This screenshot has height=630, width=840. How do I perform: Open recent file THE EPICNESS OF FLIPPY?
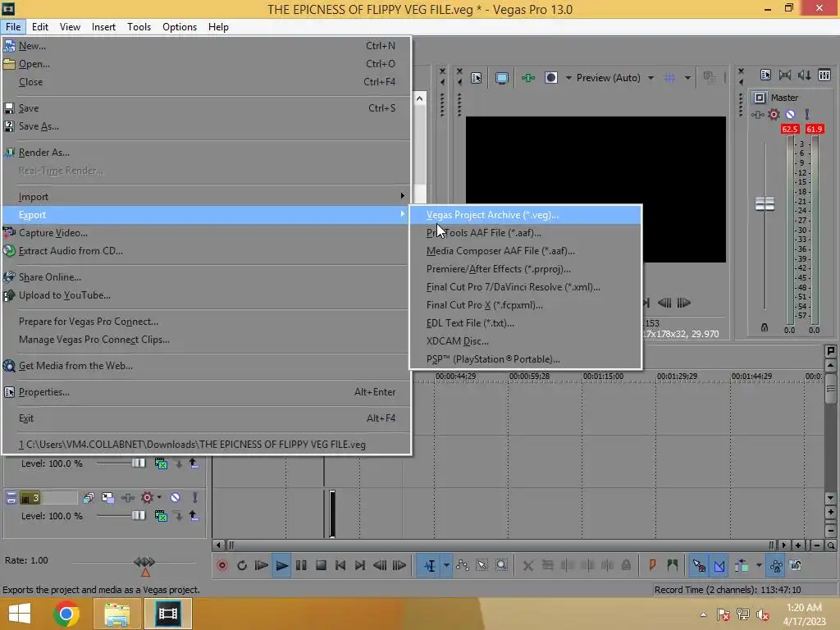click(x=206, y=445)
